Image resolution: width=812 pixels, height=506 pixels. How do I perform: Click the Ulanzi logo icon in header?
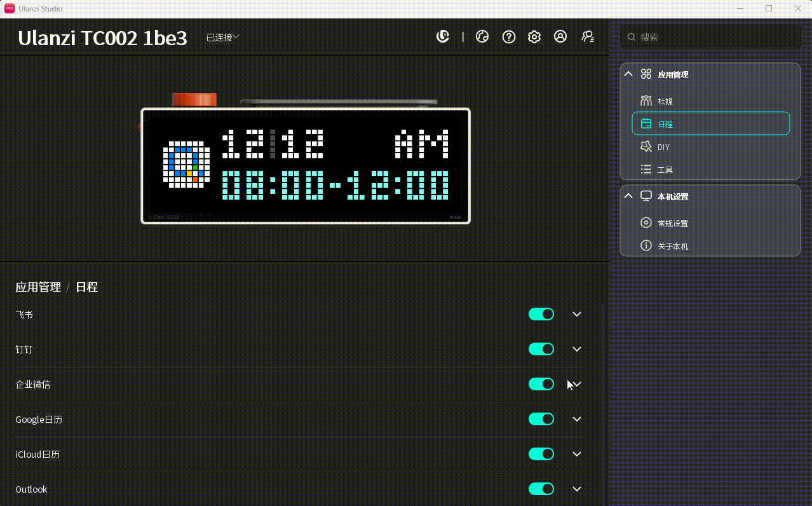pyautogui.click(x=443, y=37)
